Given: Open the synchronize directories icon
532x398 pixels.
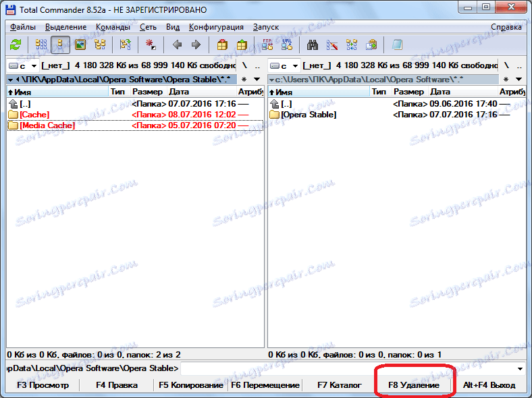Looking at the screenshot, I should point(352,45).
